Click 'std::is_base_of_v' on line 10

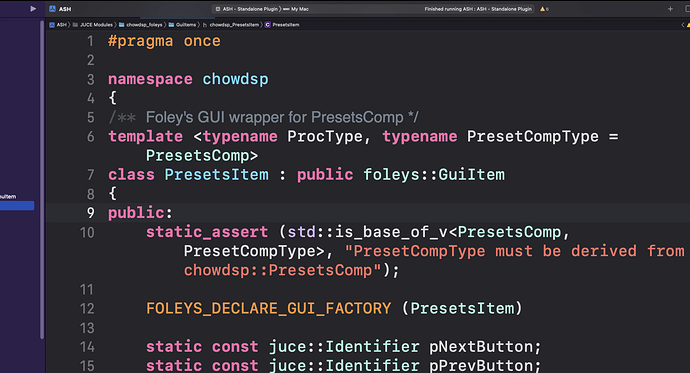tap(367, 232)
